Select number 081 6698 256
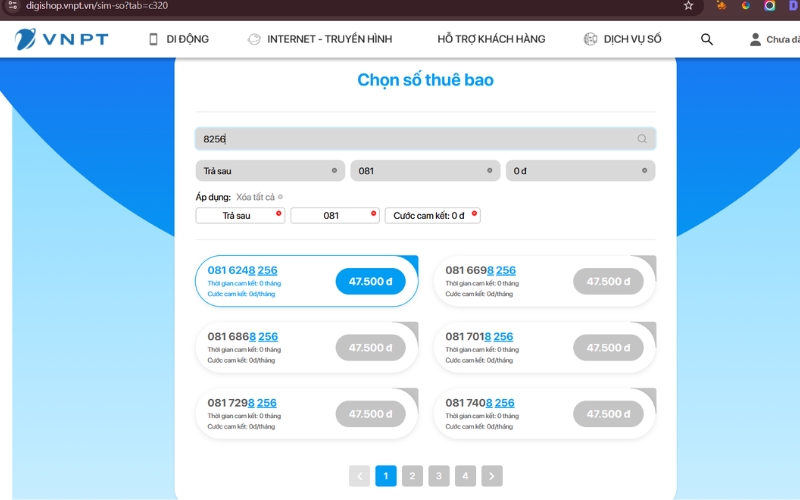The width and height of the screenshot is (800, 500). pyautogui.click(x=480, y=270)
